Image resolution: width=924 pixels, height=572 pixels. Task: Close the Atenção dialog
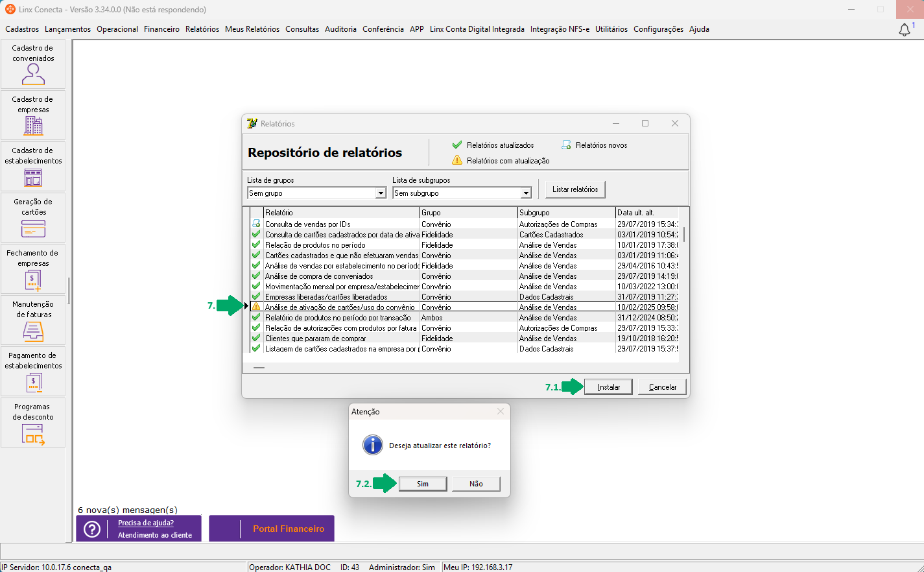pos(501,411)
